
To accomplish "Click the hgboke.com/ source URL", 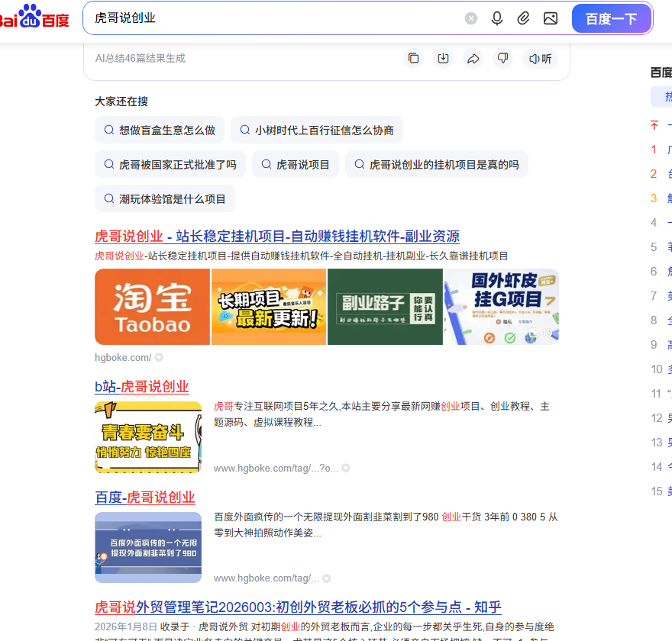I will click(123, 358).
